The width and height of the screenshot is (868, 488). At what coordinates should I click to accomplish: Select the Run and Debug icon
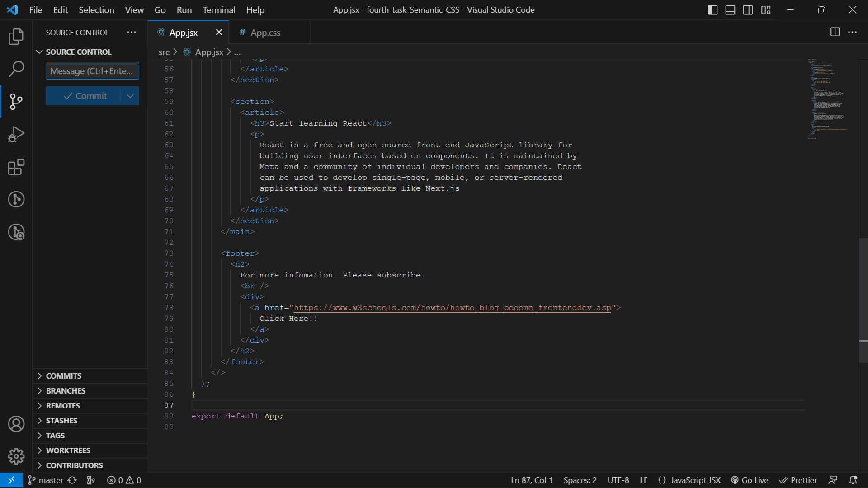[16, 134]
